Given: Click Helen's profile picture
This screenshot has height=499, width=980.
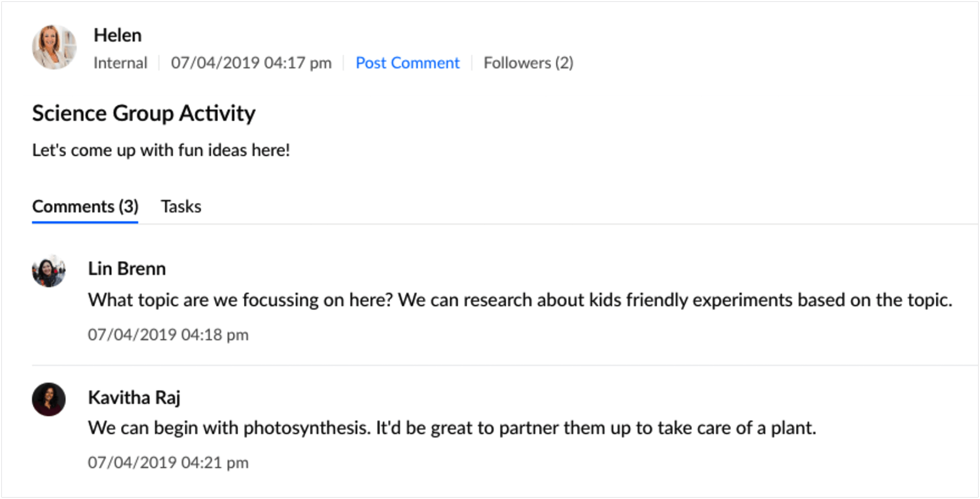Looking at the screenshot, I should (x=54, y=47).
